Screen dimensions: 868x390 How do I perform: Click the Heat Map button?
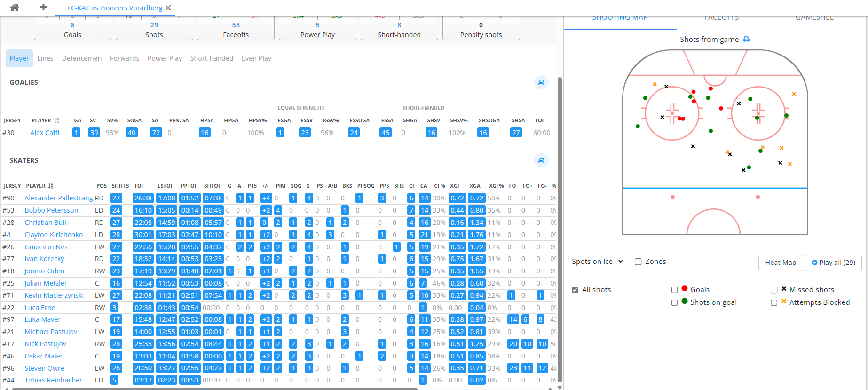point(780,263)
